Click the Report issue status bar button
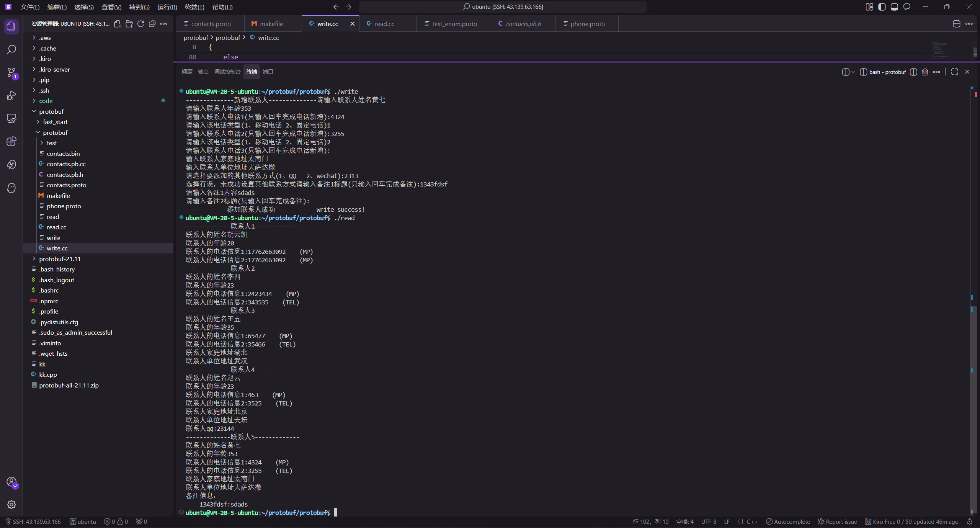 pos(837,521)
